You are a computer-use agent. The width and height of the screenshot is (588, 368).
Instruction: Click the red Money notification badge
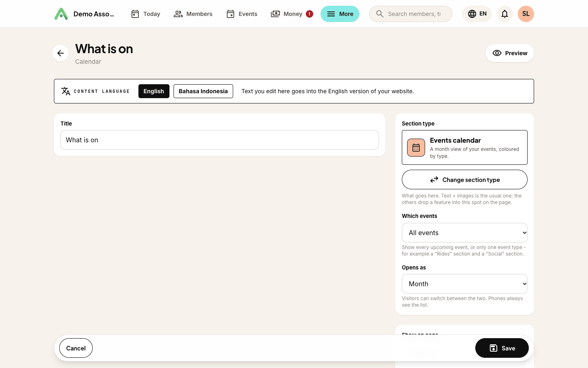(310, 14)
